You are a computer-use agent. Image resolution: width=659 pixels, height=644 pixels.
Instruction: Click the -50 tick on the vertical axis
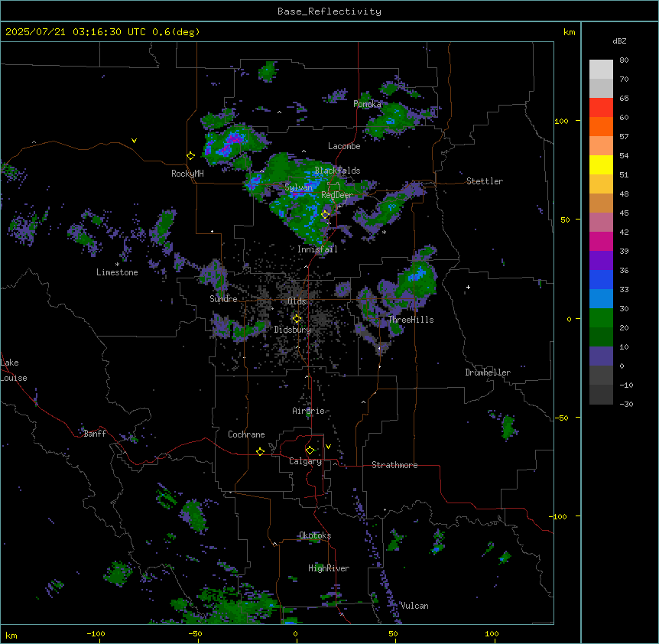coord(561,418)
